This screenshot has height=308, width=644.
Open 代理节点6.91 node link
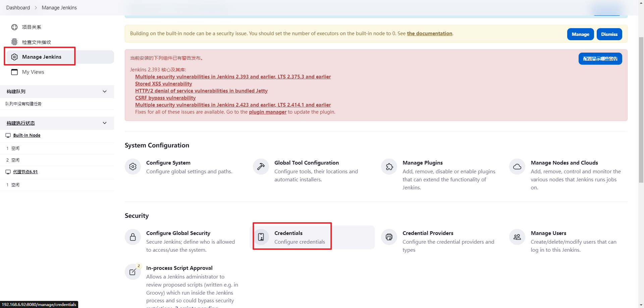[25, 172]
